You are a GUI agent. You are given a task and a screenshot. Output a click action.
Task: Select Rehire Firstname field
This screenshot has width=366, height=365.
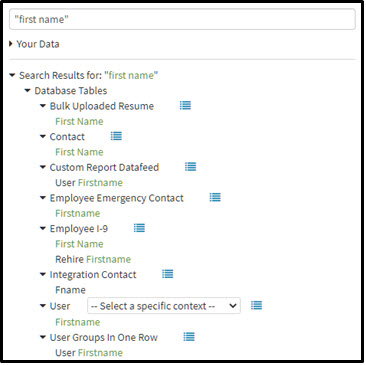click(x=93, y=259)
